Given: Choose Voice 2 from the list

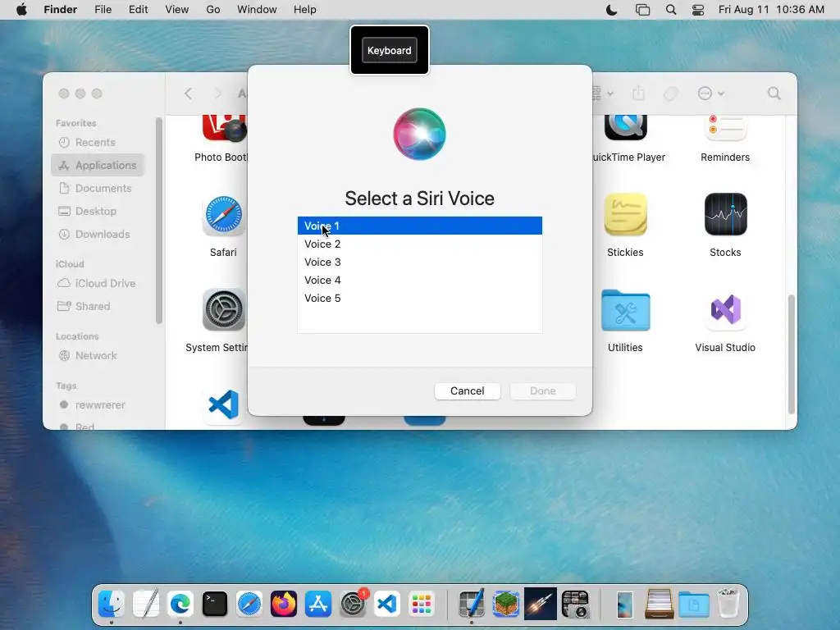Looking at the screenshot, I should tap(419, 244).
